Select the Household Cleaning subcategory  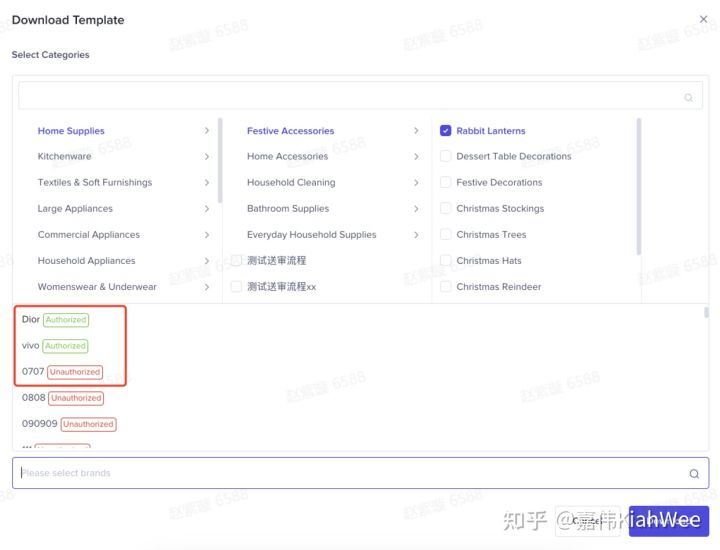pyautogui.click(x=291, y=182)
